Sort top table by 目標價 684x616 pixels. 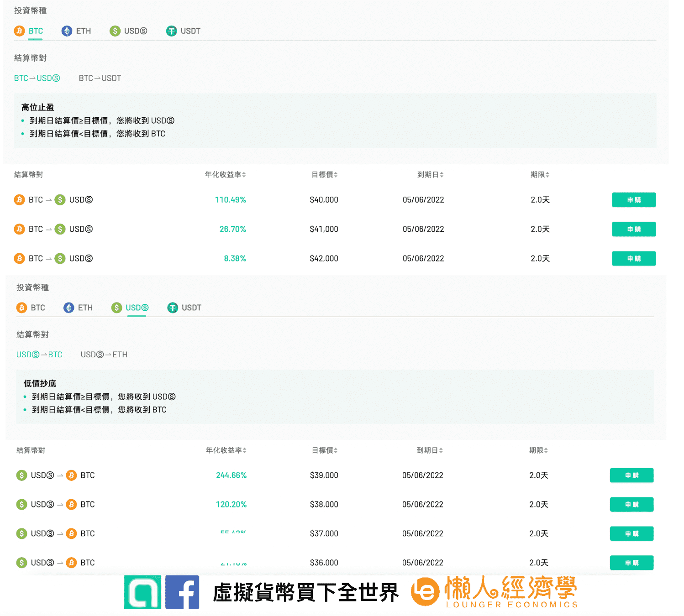(x=325, y=175)
